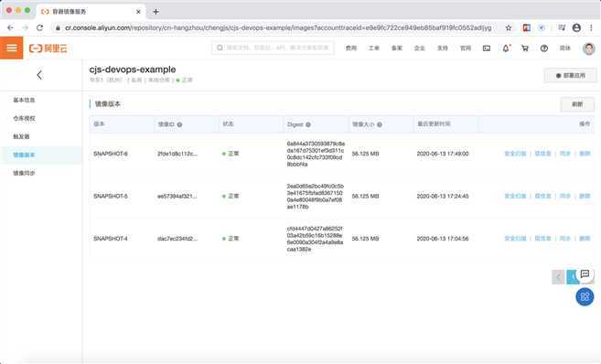Click 删除 for SNAPSHOT-5

click(x=585, y=197)
